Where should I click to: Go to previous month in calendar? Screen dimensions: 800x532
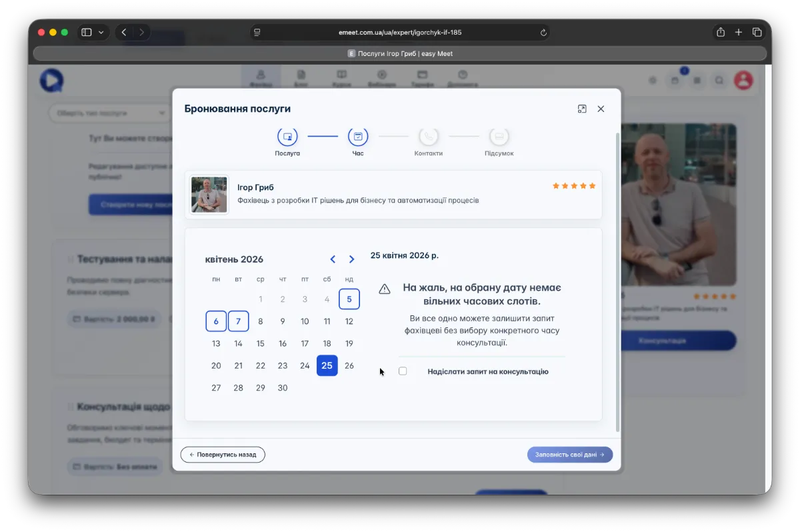(333, 259)
